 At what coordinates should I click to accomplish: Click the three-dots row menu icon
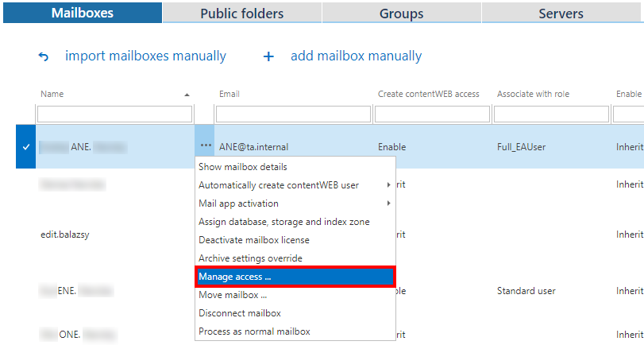click(x=206, y=146)
